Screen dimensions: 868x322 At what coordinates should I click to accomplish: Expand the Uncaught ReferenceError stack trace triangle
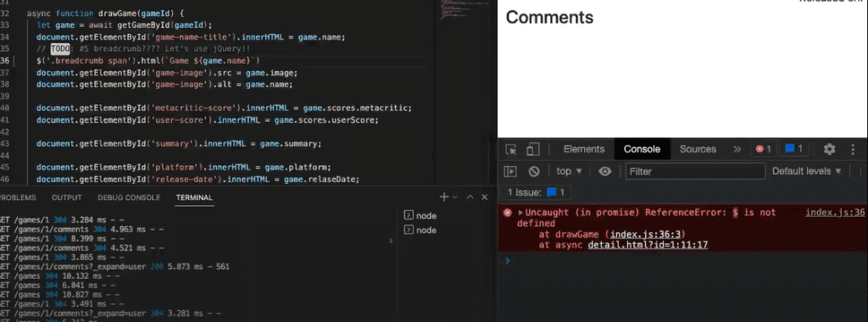click(x=521, y=213)
